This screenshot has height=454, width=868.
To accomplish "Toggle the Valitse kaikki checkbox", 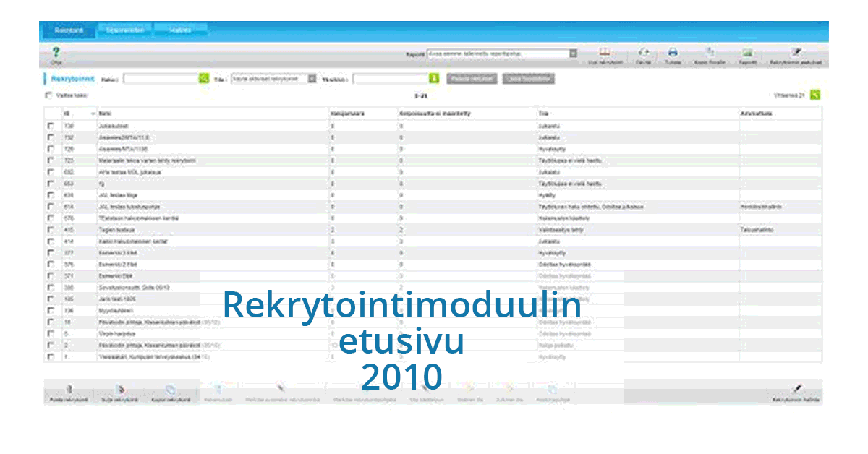I will 49,95.
